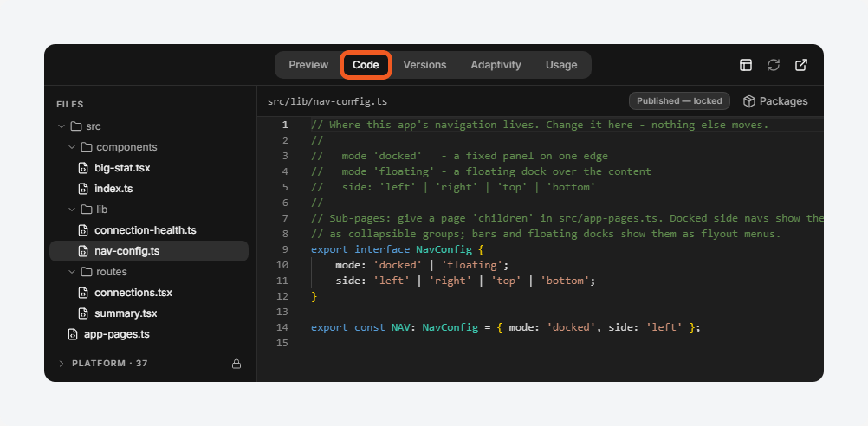Click file icon beside app-pages.ts
868x426 pixels.
click(73, 334)
